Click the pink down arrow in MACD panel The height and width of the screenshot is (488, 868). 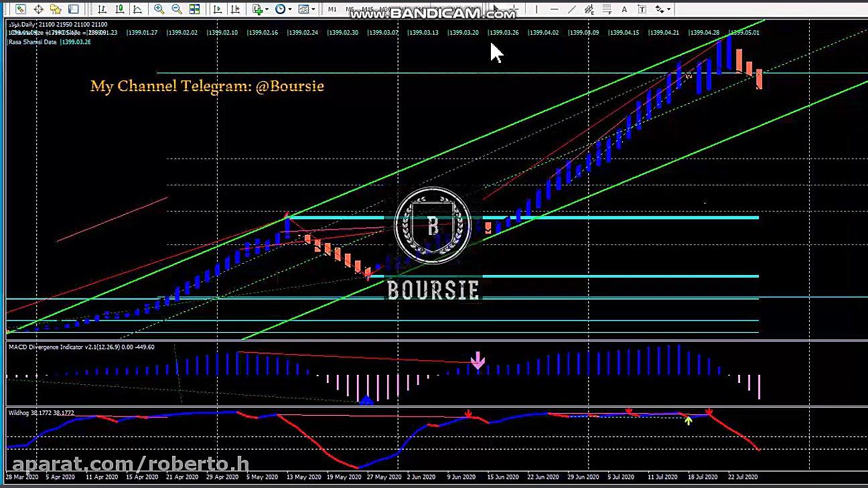(478, 361)
